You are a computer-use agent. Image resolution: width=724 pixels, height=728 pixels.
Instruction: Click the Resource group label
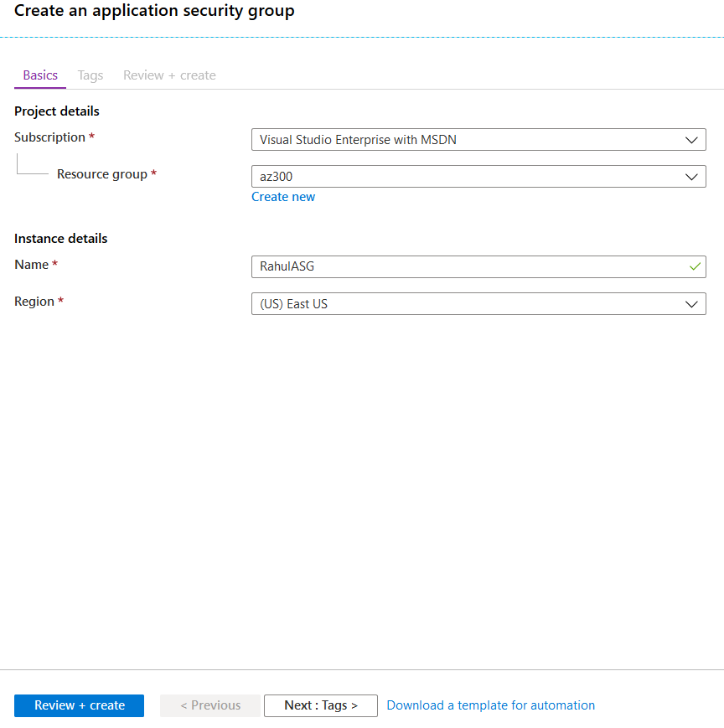102,174
